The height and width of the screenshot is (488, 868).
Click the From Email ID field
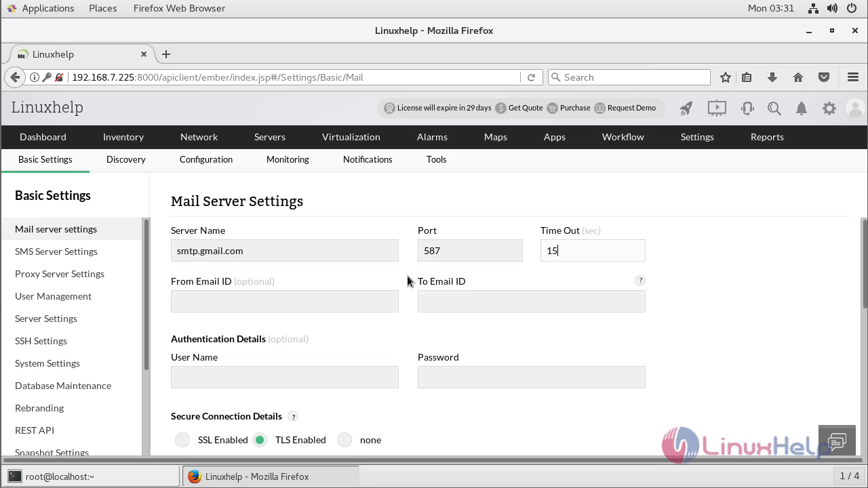[285, 302]
